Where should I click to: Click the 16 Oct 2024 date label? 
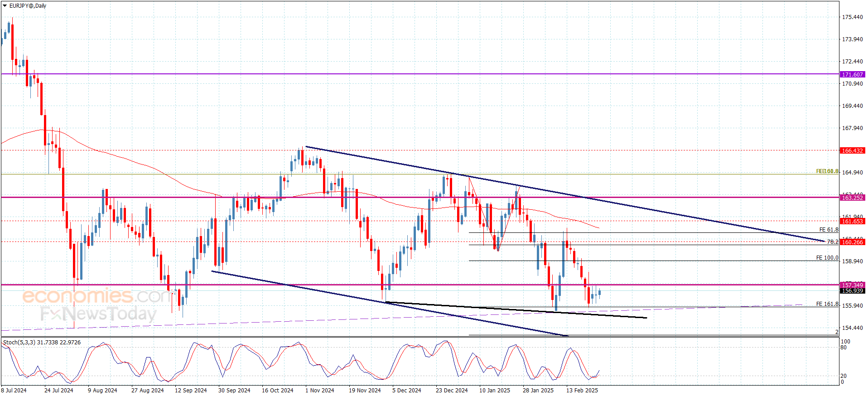click(277, 391)
